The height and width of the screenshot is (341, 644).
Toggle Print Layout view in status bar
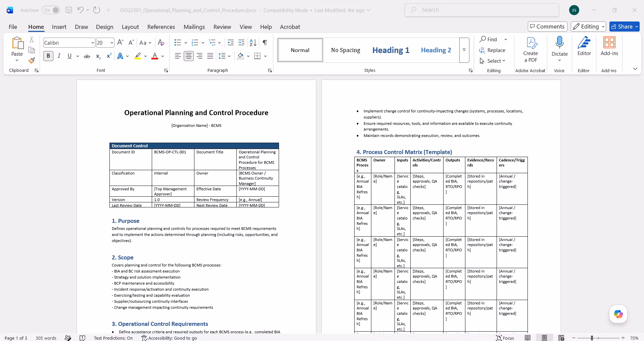pyautogui.click(x=544, y=338)
